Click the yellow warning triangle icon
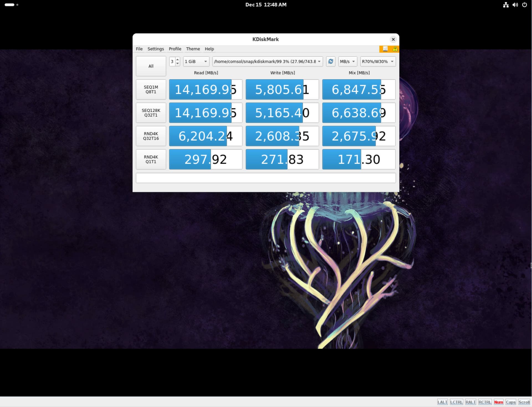 coord(395,49)
